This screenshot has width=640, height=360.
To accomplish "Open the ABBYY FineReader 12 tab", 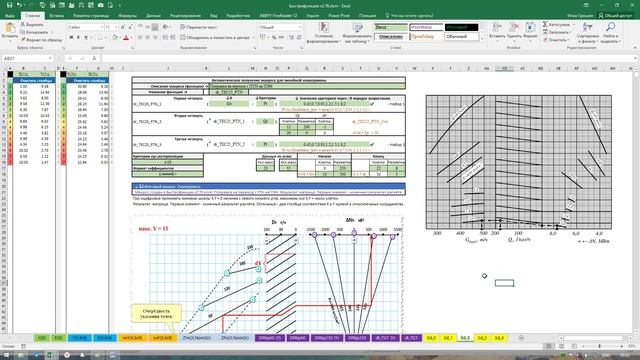I will tap(278, 16).
